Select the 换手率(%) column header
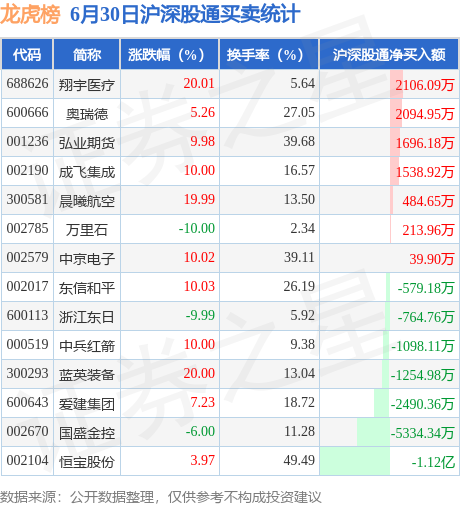 (269, 55)
